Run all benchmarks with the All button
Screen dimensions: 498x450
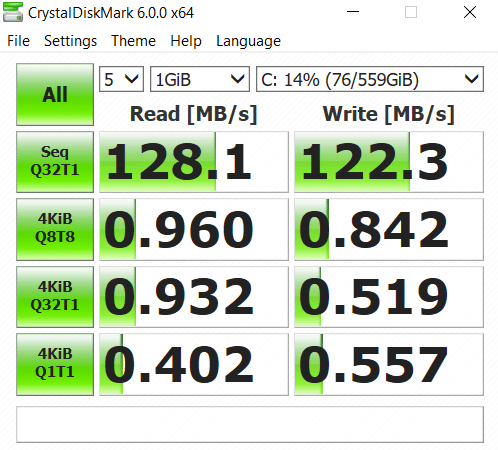[x=55, y=94]
